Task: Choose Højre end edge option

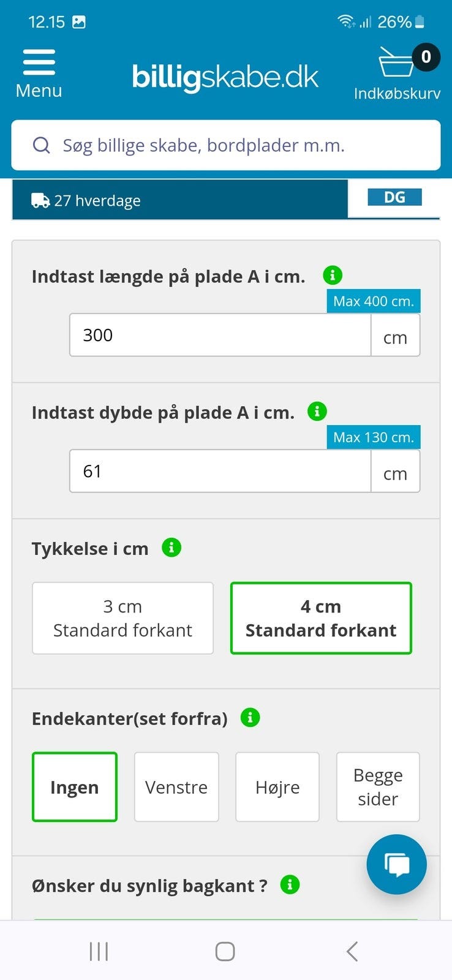Action: pyautogui.click(x=277, y=787)
